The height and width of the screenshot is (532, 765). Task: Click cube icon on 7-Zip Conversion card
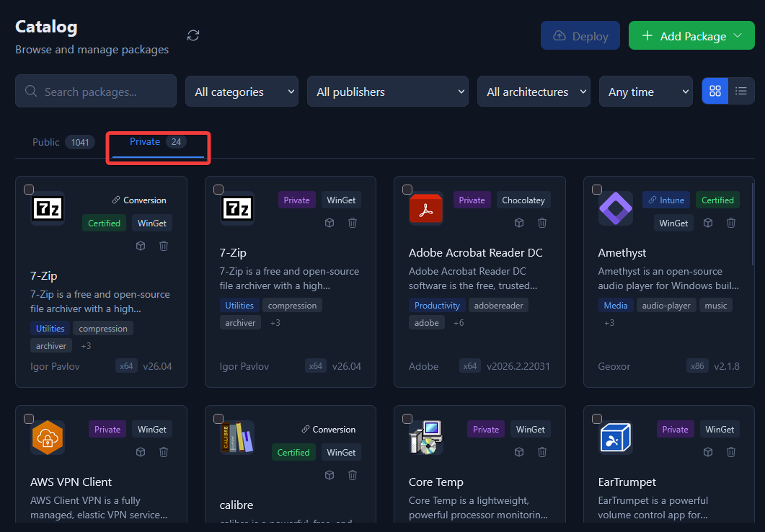pyautogui.click(x=141, y=246)
